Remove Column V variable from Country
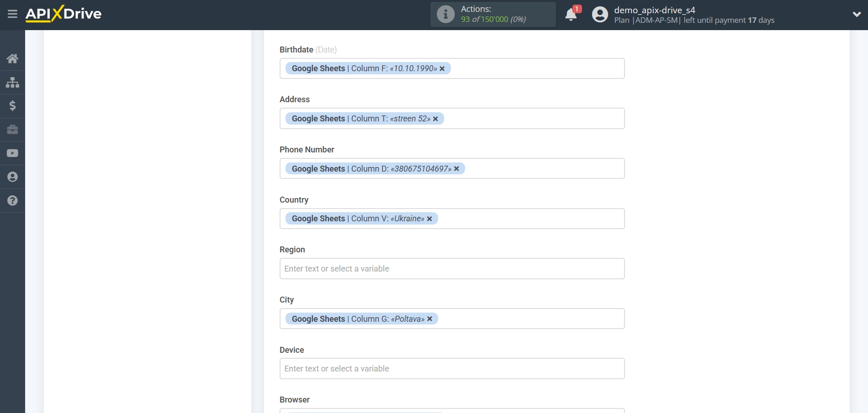Image resolution: width=868 pixels, height=413 pixels. click(429, 219)
